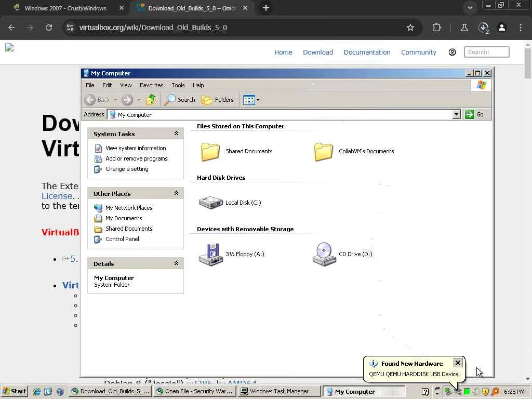The height and width of the screenshot is (399, 532).
Task: Close the Found New Hardware balloon
Action: [x=458, y=363]
